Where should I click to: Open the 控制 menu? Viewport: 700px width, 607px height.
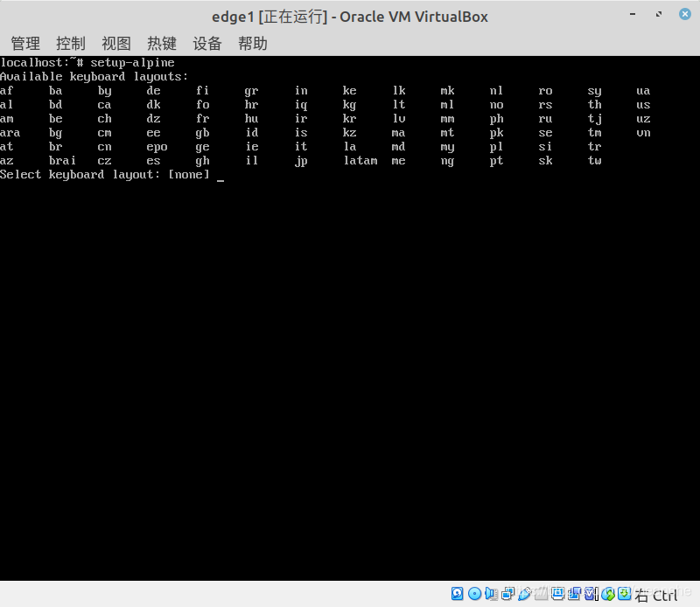(71, 43)
